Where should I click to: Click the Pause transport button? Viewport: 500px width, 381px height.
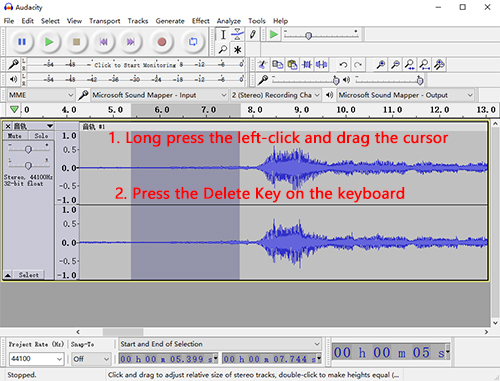click(x=22, y=42)
